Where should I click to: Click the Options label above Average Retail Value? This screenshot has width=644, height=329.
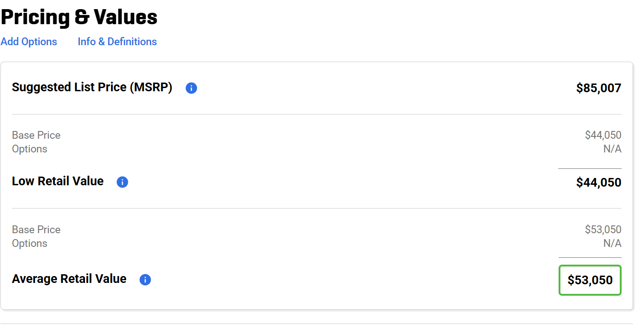[x=30, y=244]
